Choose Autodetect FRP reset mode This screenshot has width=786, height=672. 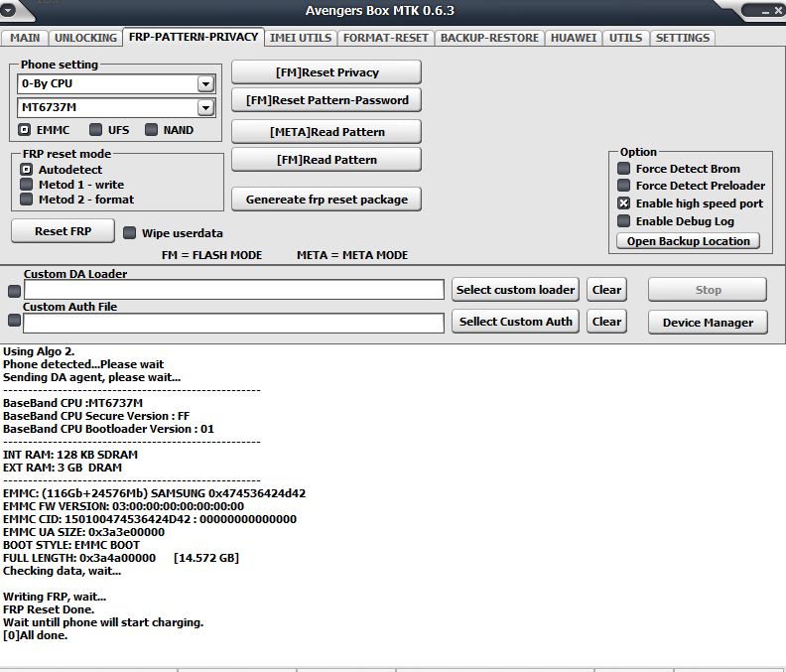point(26,170)
